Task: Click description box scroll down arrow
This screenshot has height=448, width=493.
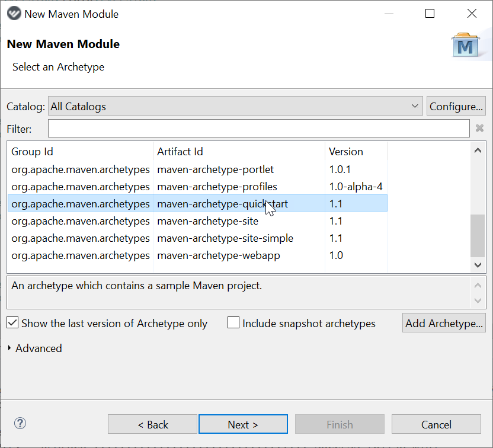Action: [x=478, y=300]
